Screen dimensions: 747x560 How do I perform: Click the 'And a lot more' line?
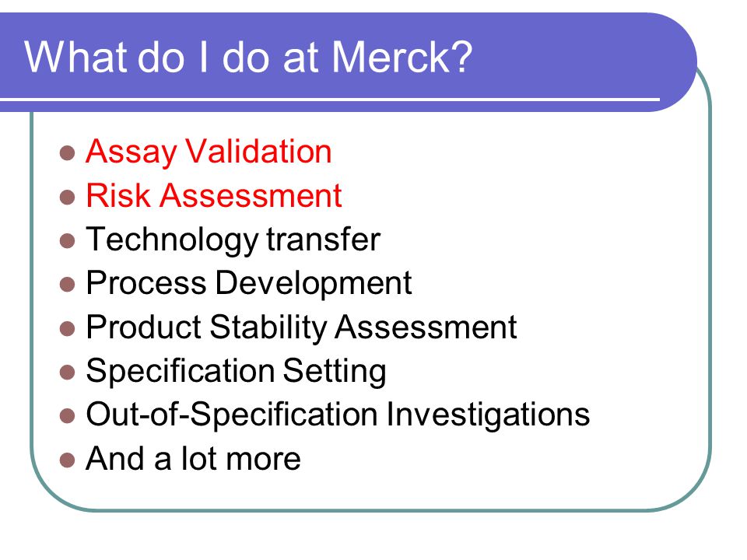tap(194, 459)
